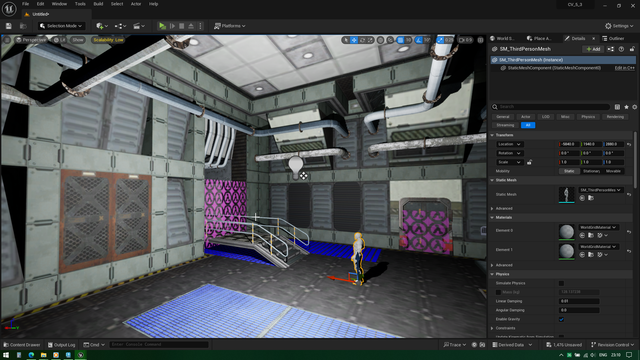This screenshot has height=360, width=640.
Task: Select the Movable mobility option
Action: click(x=613, y=171)
